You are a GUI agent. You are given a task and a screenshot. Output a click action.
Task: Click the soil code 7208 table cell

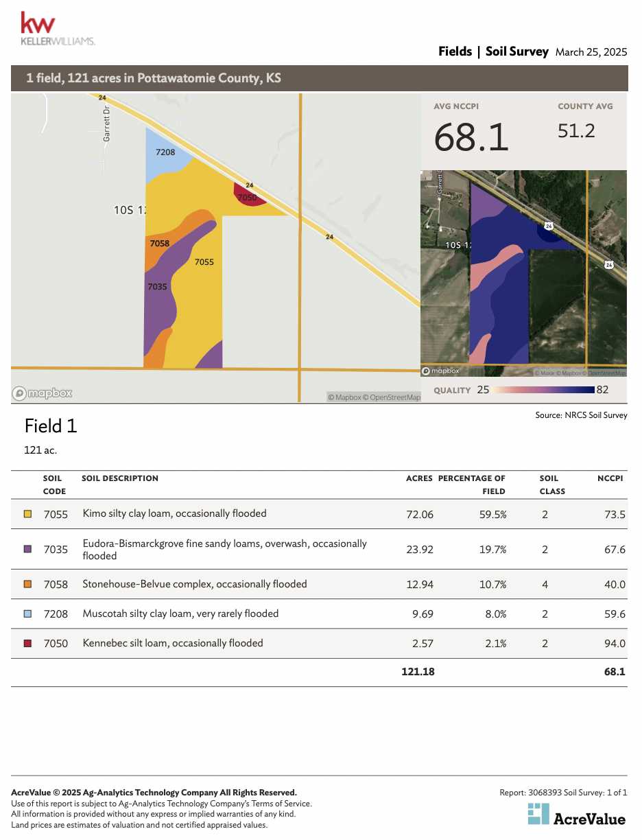coord(56,614)
